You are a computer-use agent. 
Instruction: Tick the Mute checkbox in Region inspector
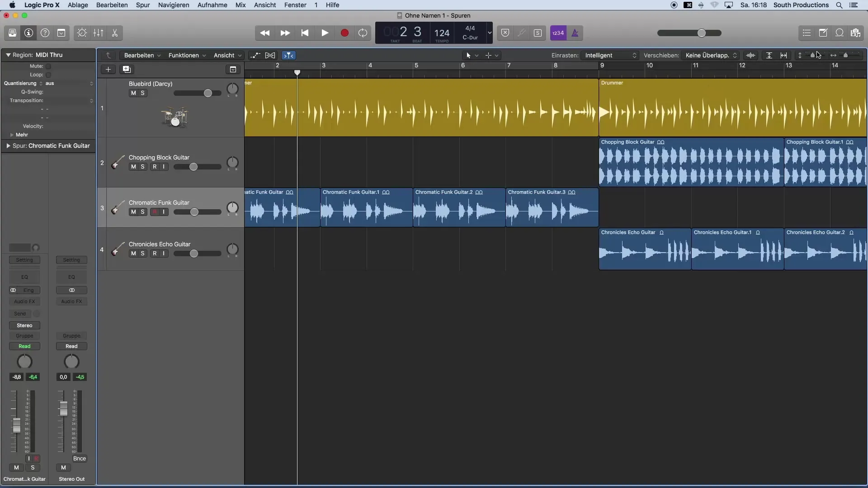pyautogui.click(x=48, y=66)
